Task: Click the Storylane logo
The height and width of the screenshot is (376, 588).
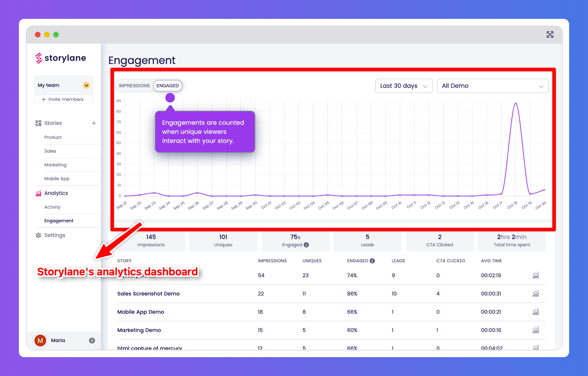Action: 61,58
